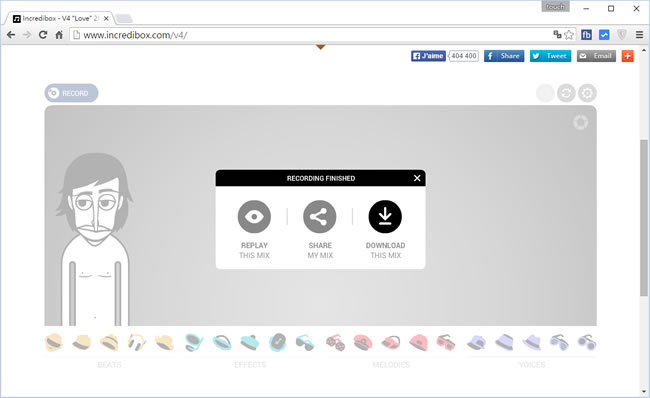This screenshot has height=398, width=650.
Task: Choose the fourth Voices icon, the purple glasses
Action: click(x=559, y=342)
